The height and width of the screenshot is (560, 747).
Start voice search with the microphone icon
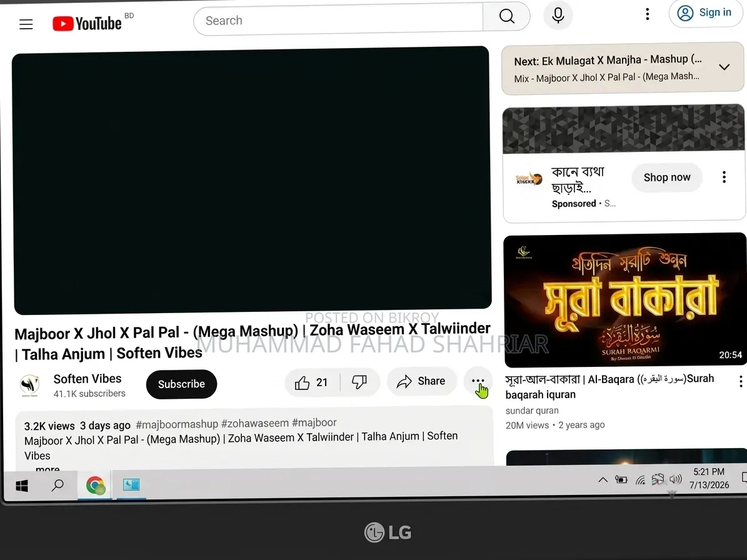[558, 15]
